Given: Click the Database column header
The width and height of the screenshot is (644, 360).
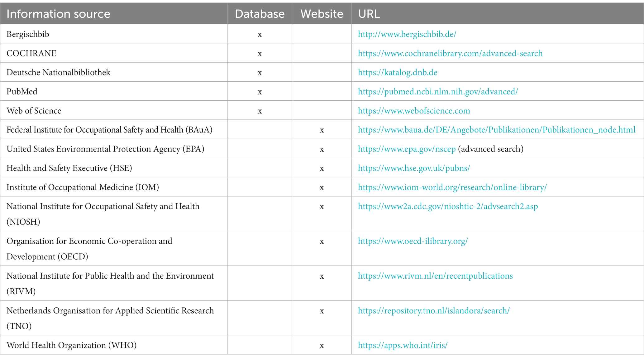Looking at the screenshot, I should pos(260,14).
